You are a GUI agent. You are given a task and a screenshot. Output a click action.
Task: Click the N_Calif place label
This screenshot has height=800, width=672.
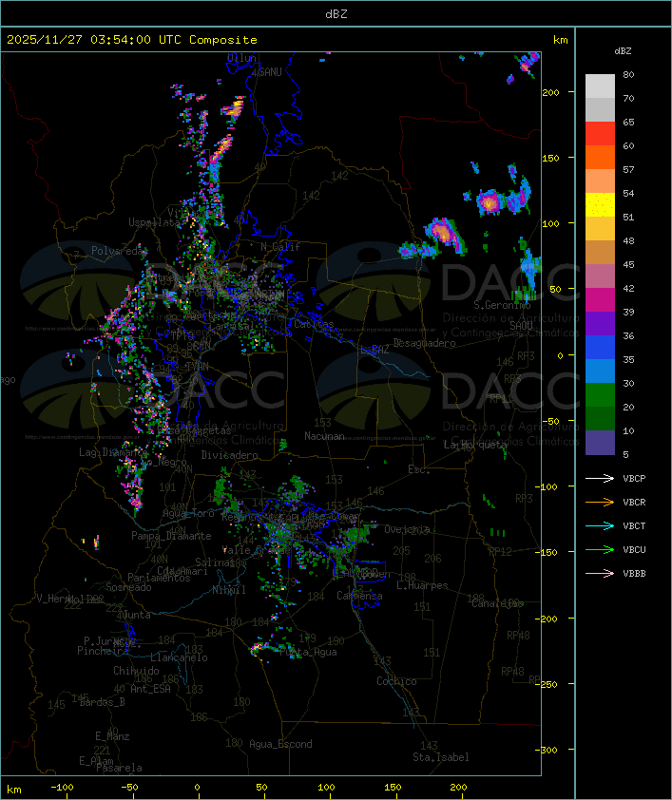pos(280,247)
